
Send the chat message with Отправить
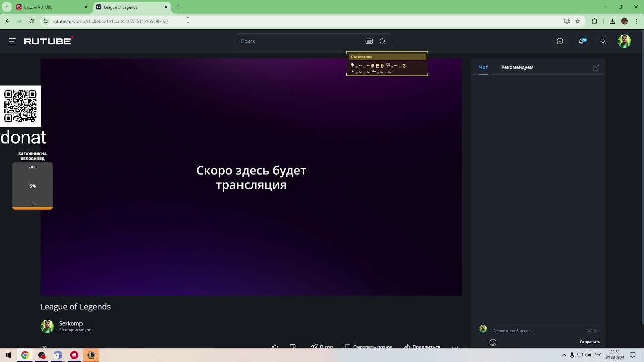tap(590, 342)
